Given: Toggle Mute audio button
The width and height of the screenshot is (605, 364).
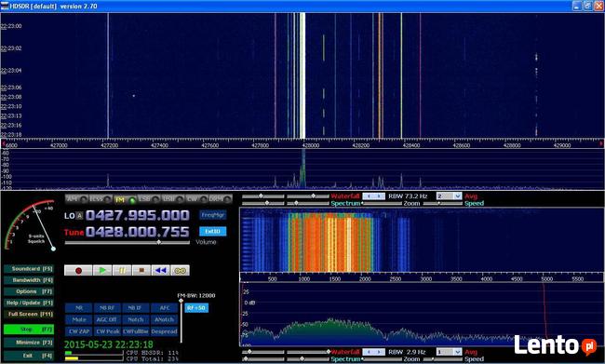Looking at the screenshot, I should (79, 319).
